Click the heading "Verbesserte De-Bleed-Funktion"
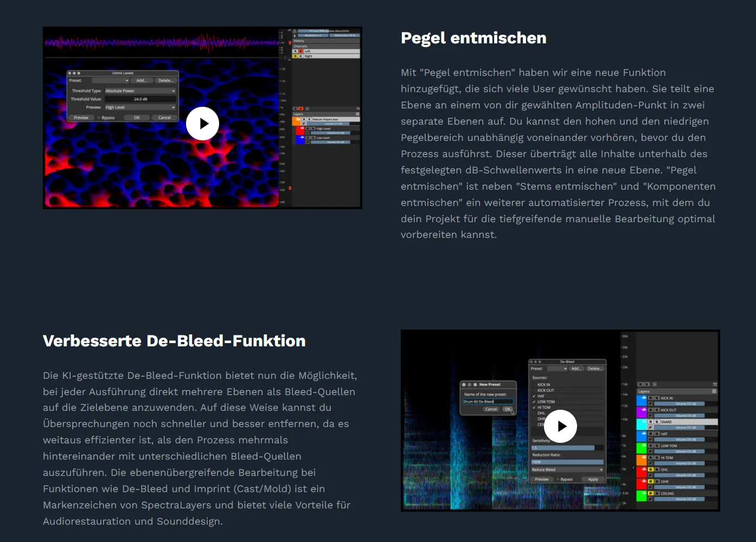 174,341
